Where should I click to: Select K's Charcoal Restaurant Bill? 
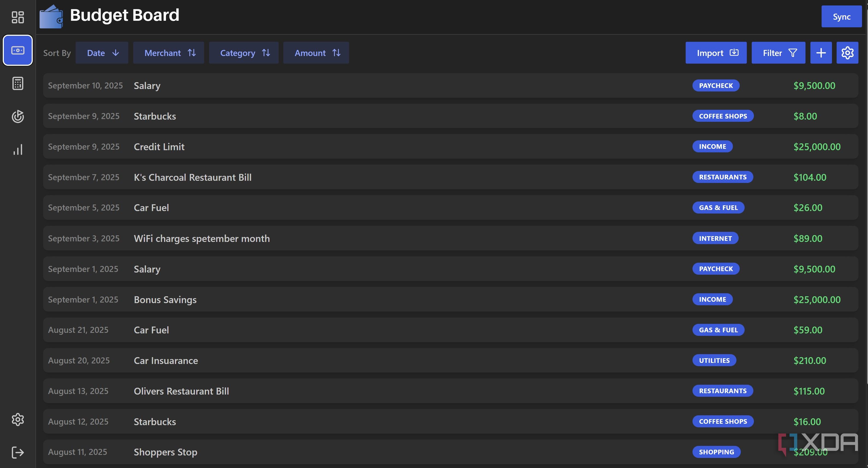point(192,177)
